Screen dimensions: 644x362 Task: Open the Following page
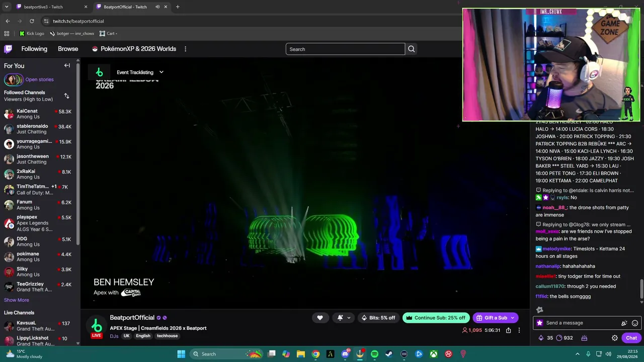click(34, 49)
